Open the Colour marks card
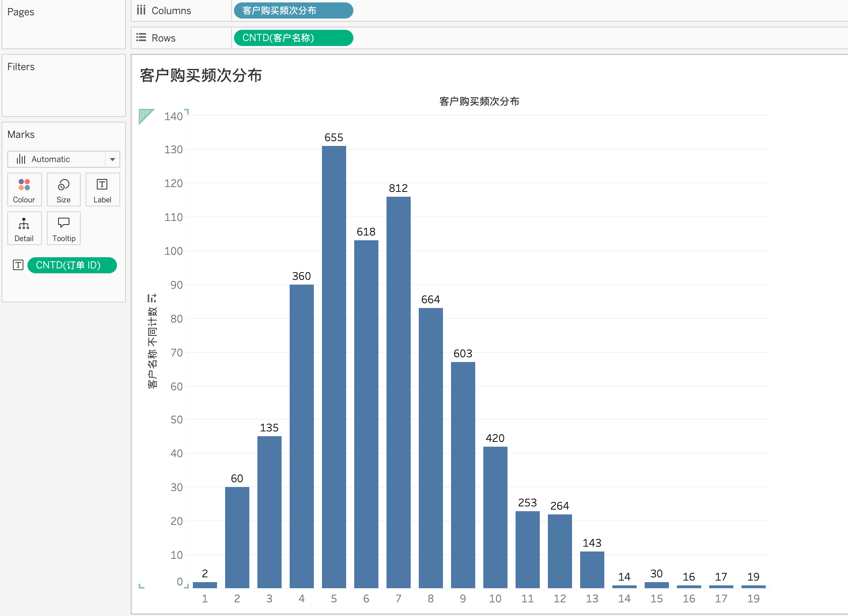The width and height of the screenshot is (848, 616). click(24, 189)
